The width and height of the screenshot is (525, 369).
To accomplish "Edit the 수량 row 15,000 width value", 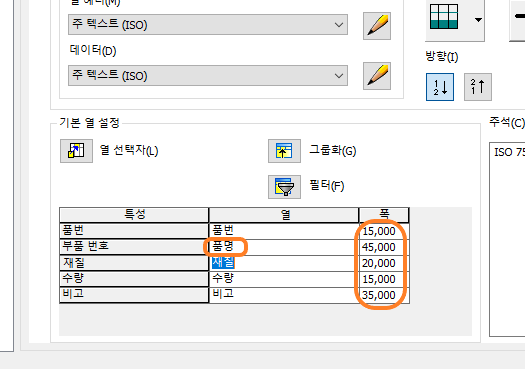I will 384,279.
